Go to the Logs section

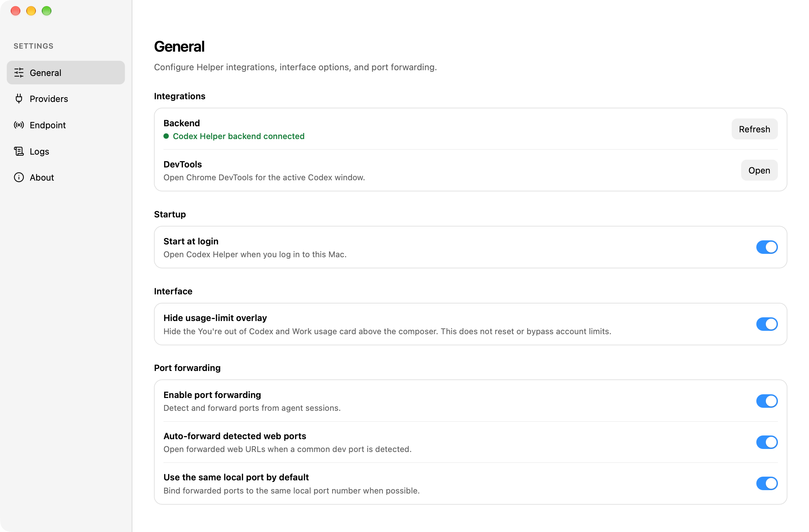click(66, 151)
